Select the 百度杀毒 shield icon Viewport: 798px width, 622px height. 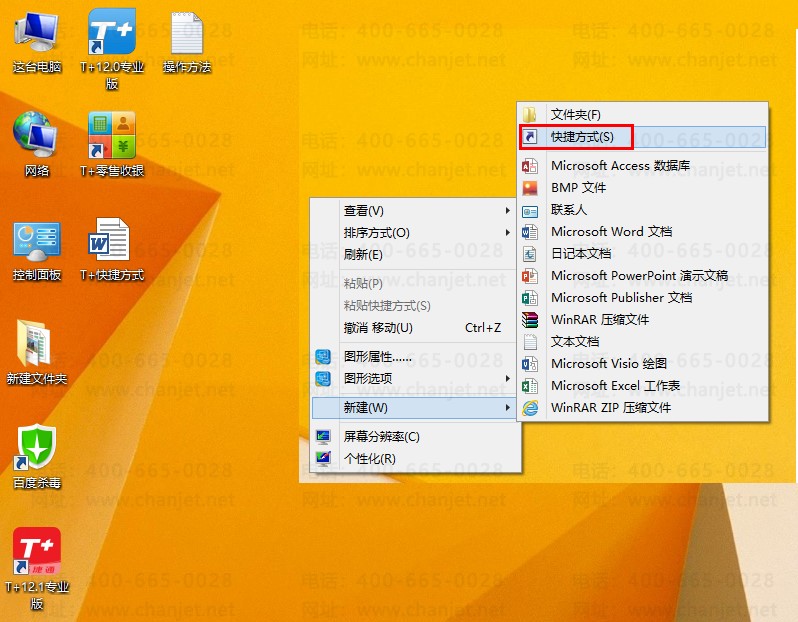(x=36, y=446)
